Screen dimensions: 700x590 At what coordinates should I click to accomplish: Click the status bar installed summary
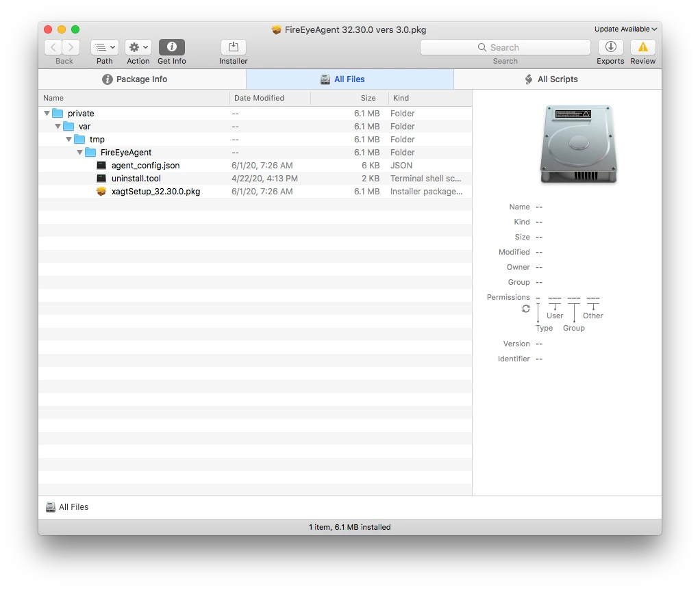[349, 527]
